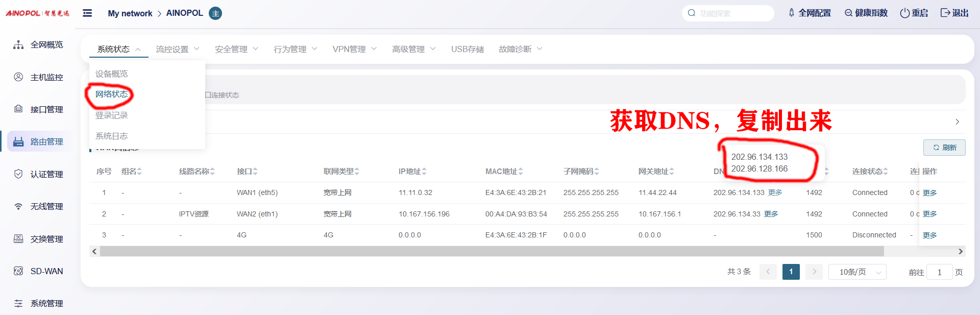Click 更多 next to WAN1 DNS address
This screenshot has width=980, height=315.
(x=775, y=192)
